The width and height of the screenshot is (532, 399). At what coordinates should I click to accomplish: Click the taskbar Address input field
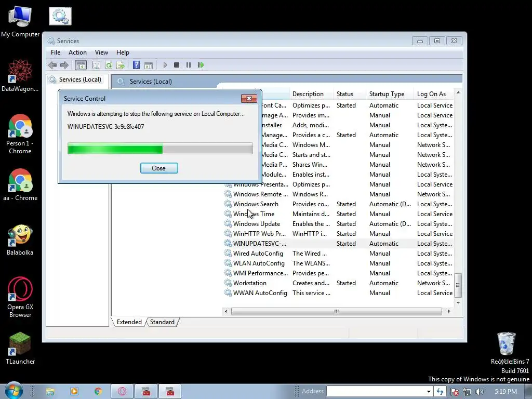coord(375,392)
